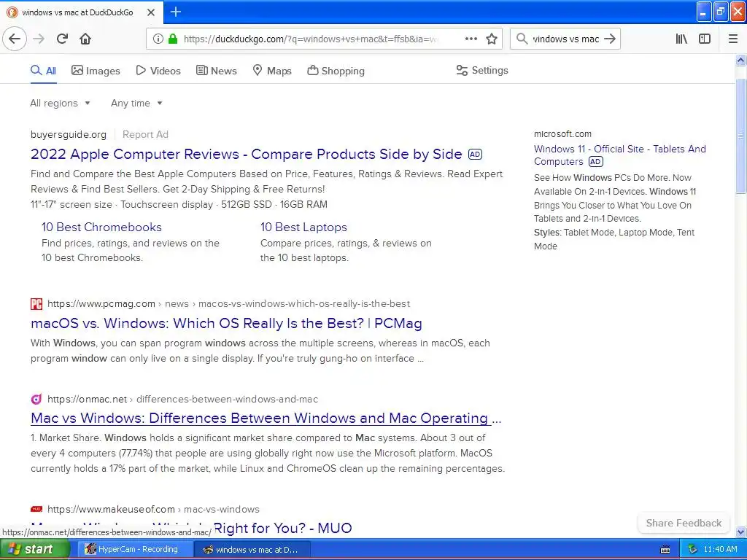Open page actions three-dot menu

[x=471, y=39]
